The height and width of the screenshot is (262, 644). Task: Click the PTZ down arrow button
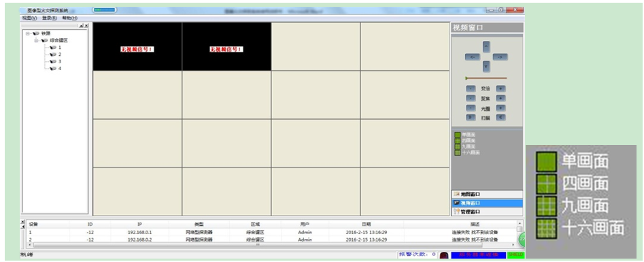[486, 66]
